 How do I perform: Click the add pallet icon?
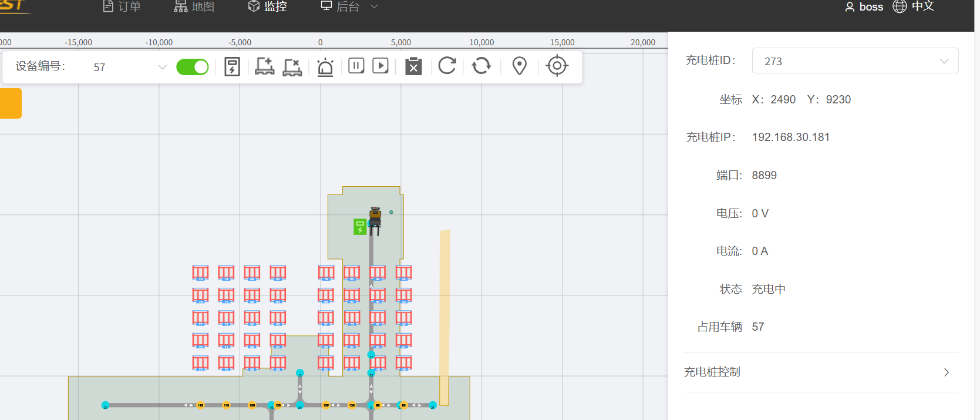[x=264, y=66]
